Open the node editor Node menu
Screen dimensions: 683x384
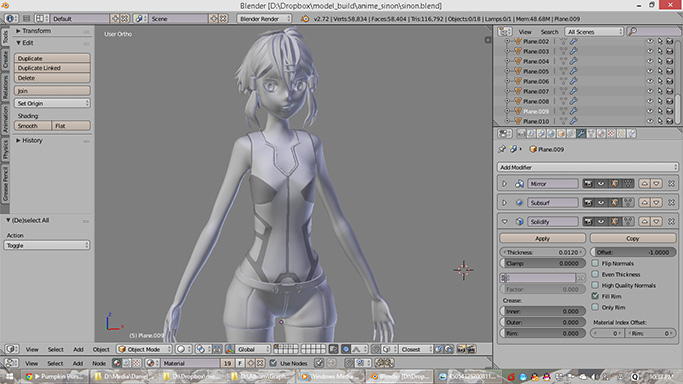coord(99,363)
